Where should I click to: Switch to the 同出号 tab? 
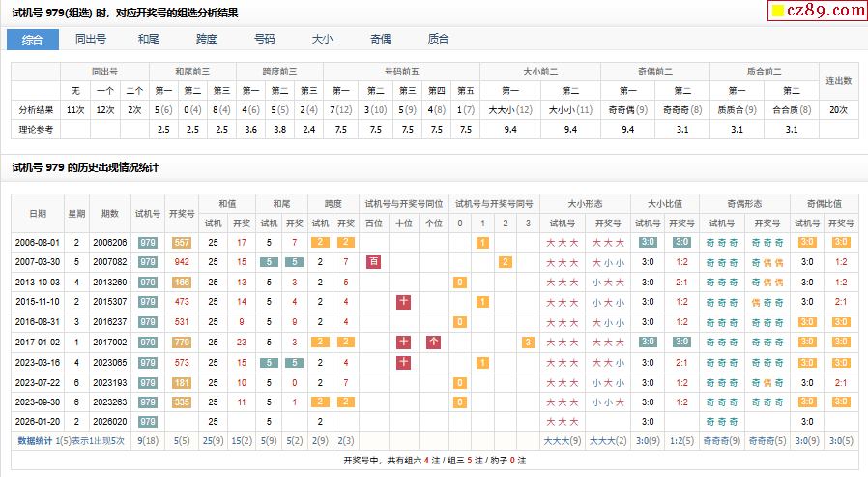tap(91, 39)
